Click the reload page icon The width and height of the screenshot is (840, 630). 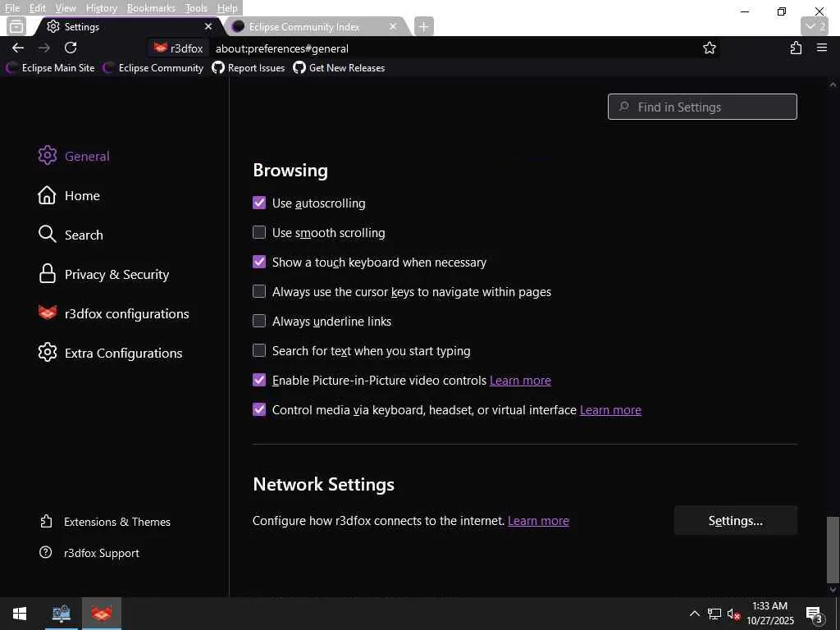[71, 48]
